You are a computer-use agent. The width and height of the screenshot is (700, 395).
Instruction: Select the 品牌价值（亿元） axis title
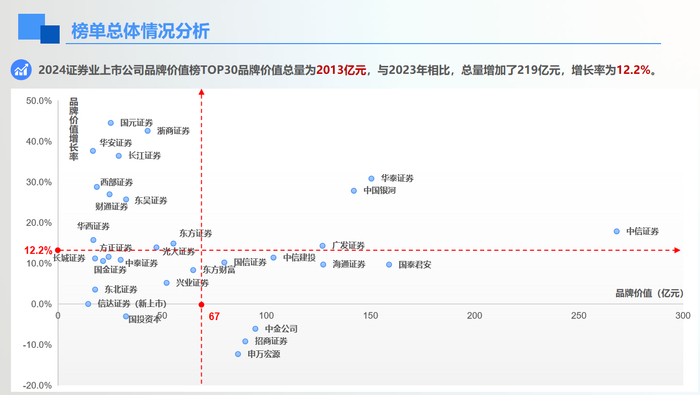click(x=650, y=293)
